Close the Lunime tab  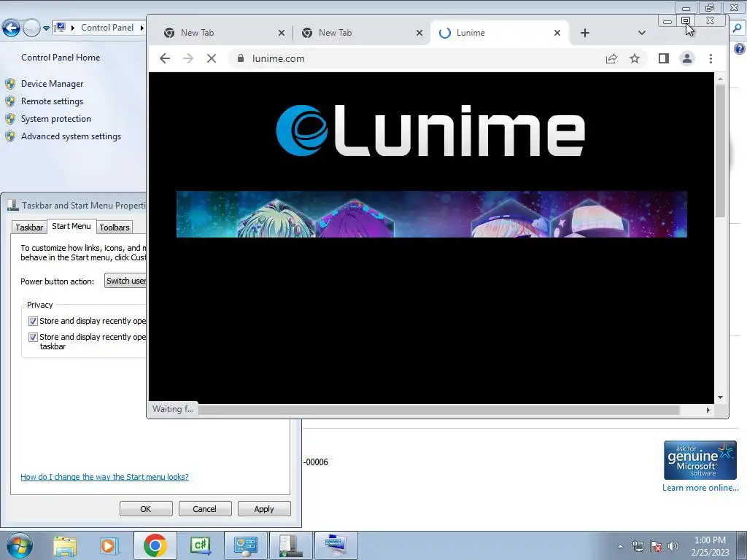pyautogui.click(x=557, y=33)
